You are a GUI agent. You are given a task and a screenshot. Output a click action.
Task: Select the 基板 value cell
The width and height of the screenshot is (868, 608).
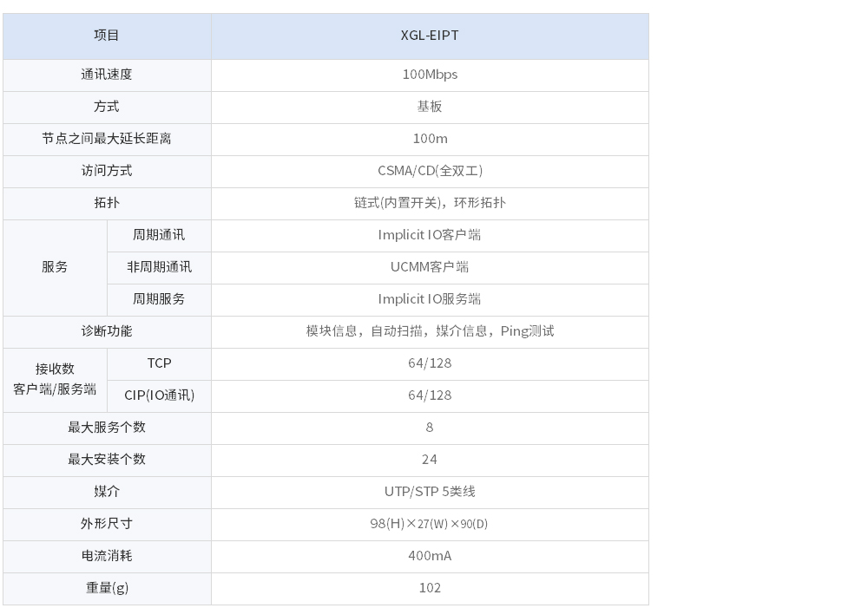pos(430,107)
